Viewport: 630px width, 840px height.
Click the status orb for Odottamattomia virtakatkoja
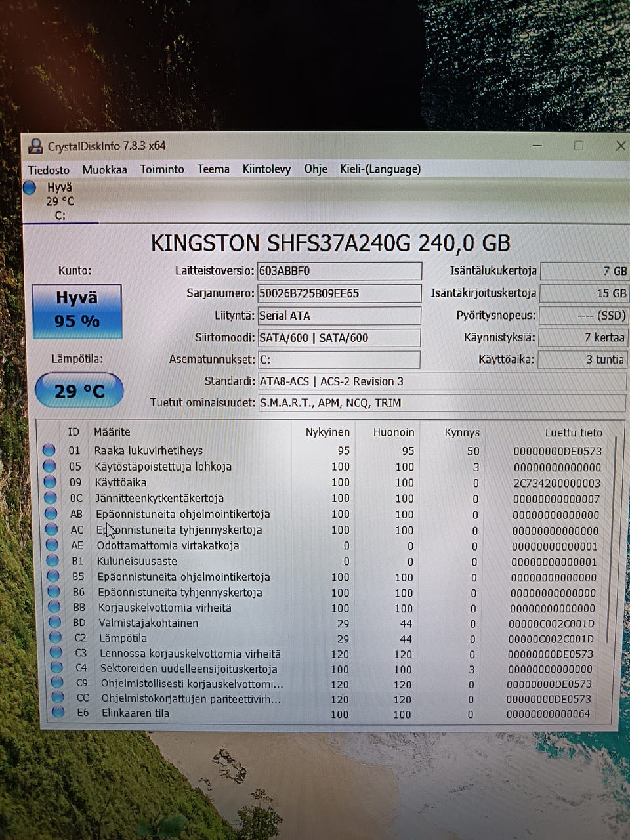(x=52, y=545)
